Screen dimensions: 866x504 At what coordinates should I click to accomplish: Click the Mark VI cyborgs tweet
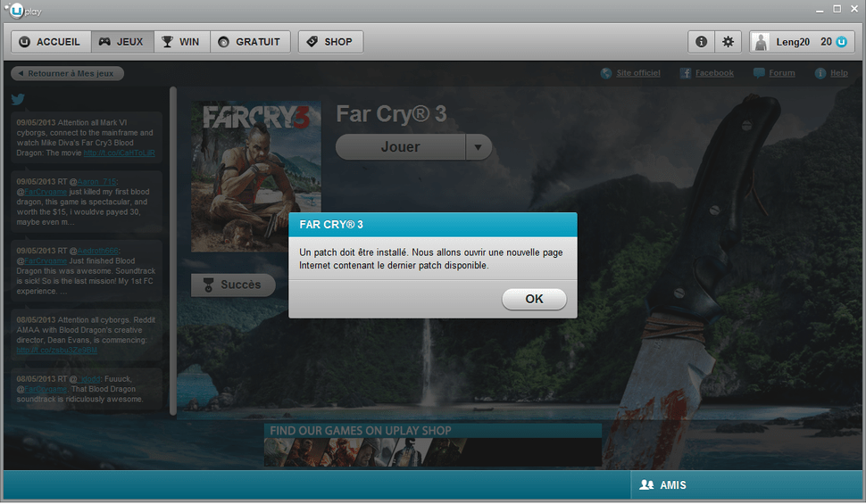pyautogui.click(x=86, y=137)
